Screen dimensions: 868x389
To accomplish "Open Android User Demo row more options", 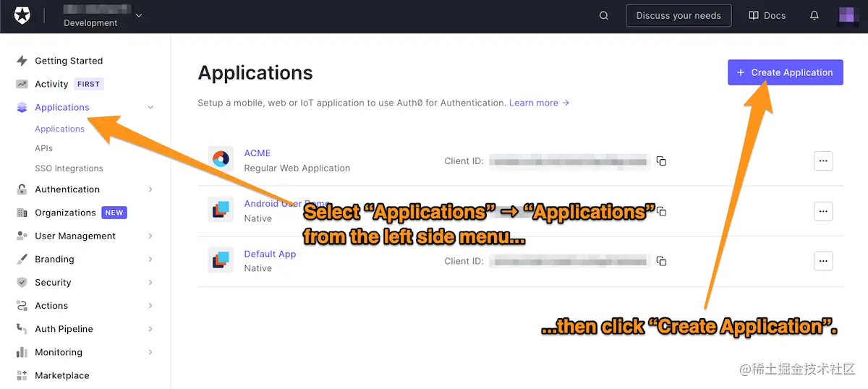I will 823,211.
